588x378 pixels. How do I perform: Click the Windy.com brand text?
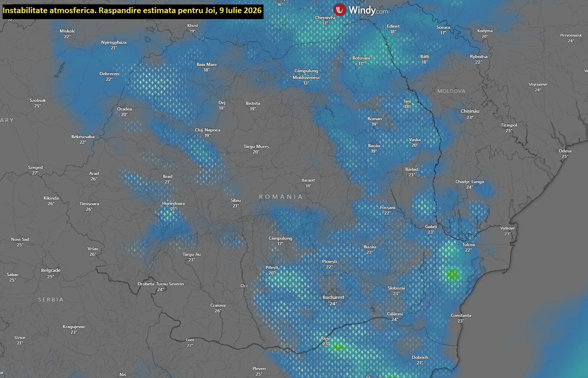pos(368,10)
